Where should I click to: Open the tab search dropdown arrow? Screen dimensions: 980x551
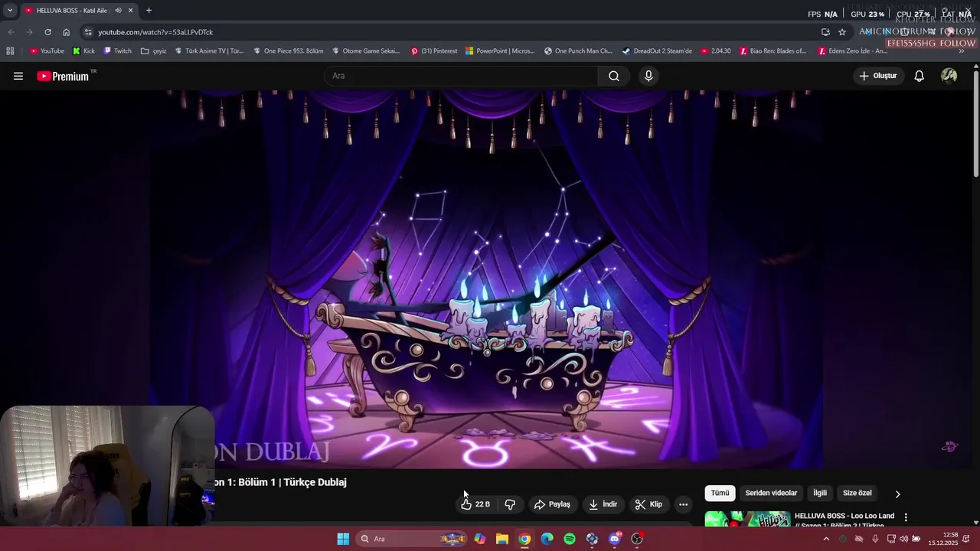pyautogui.click(x=10, y=11)
